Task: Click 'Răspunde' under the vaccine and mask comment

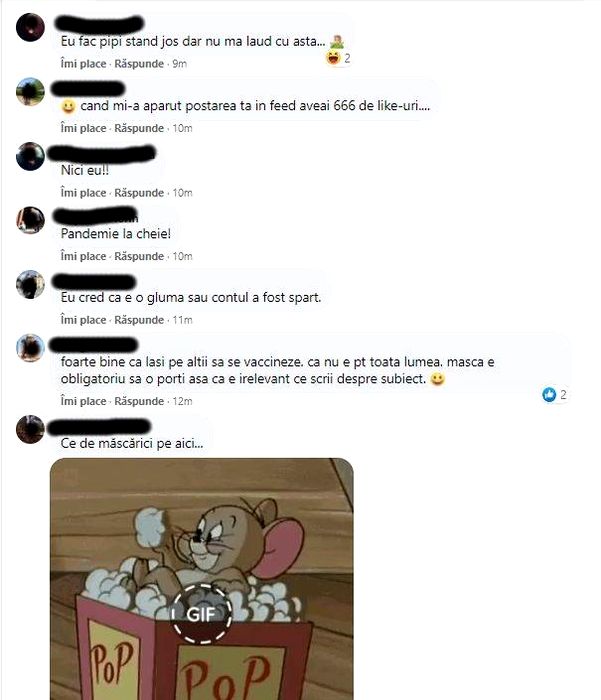Action: pyautogui.click(x=139, y=401)
